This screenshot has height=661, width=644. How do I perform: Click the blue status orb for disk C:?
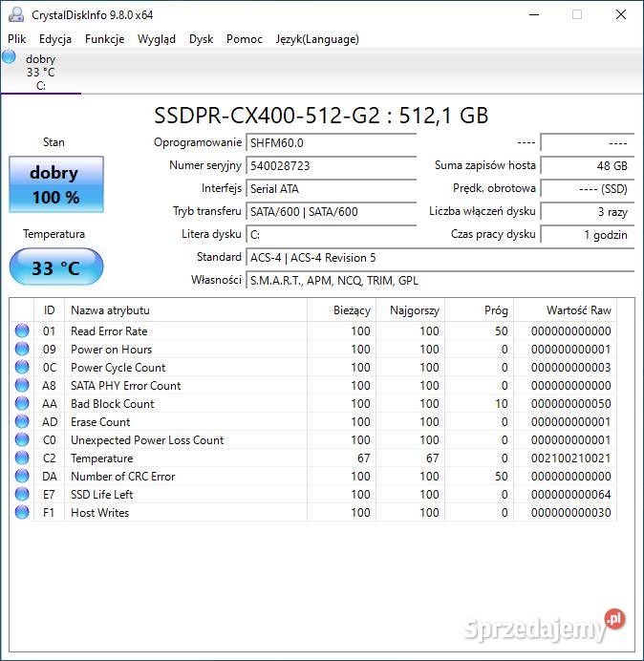tap(9, 56)
